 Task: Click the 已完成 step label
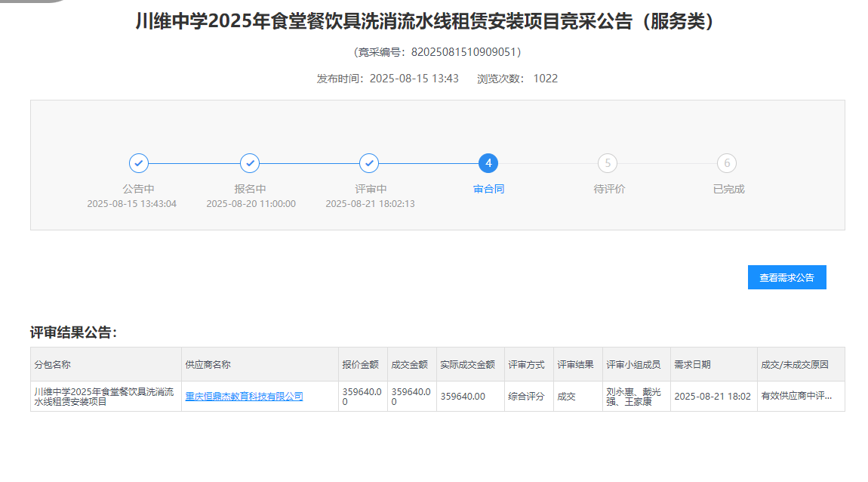[727, 188]
